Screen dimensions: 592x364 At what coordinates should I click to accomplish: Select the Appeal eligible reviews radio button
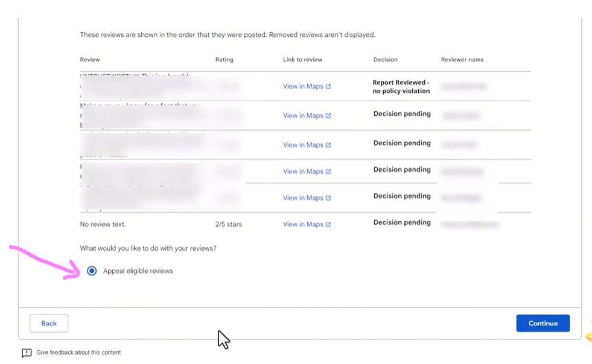point(92,271)
